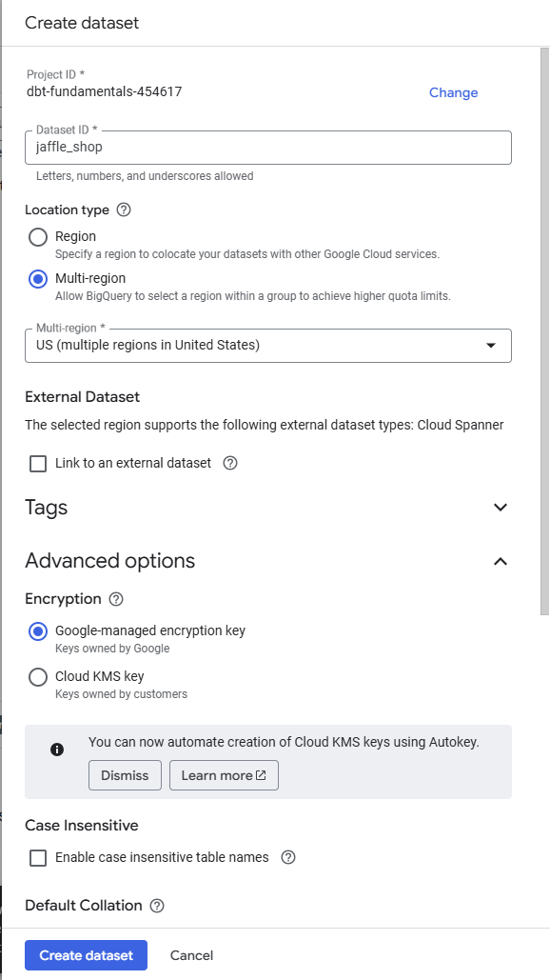Open the Multi-region US dropdown

click(x=268, y=346)
